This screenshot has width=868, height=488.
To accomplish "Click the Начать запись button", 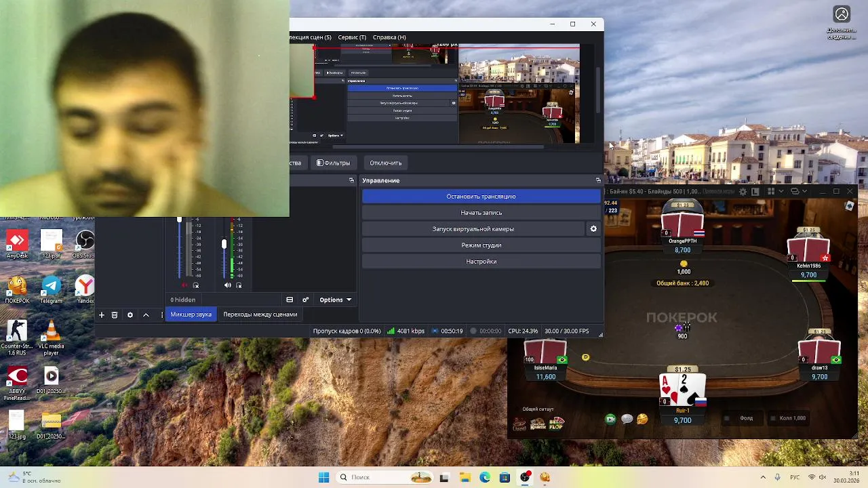I will pos(481,213).
